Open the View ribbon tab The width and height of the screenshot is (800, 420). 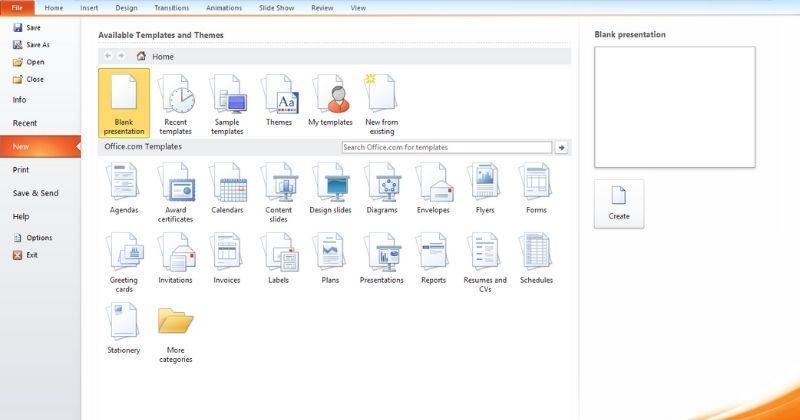click(358, 8)
